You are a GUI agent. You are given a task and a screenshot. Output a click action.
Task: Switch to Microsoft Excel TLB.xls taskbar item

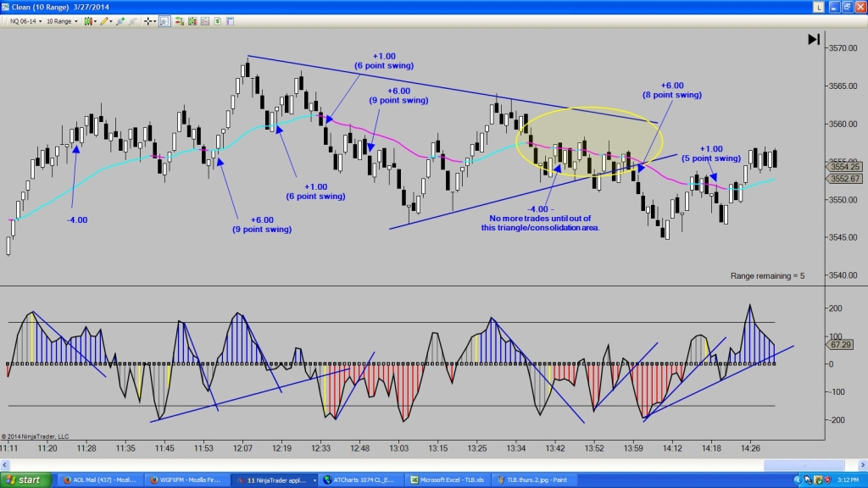pyautogui.click(x=448, y=480)
